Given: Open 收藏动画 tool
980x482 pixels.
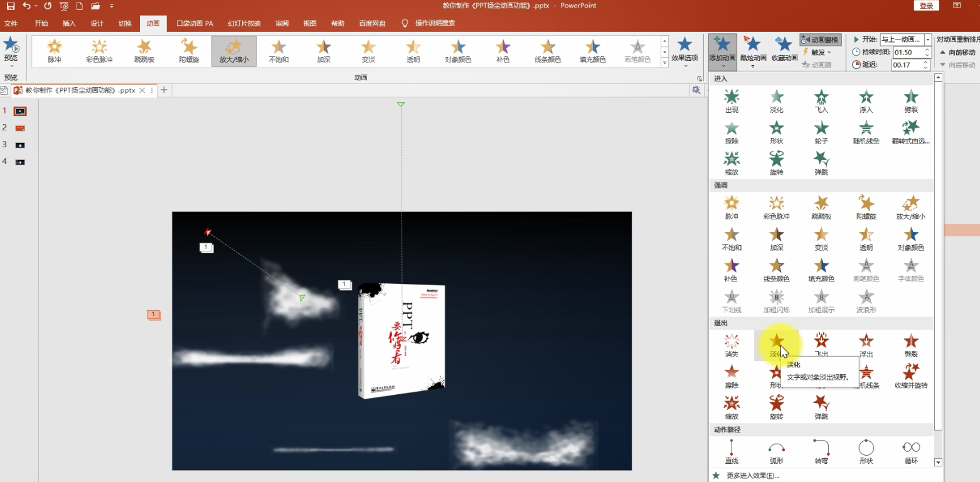Looking at the screenshot, I should pos(784,48).
